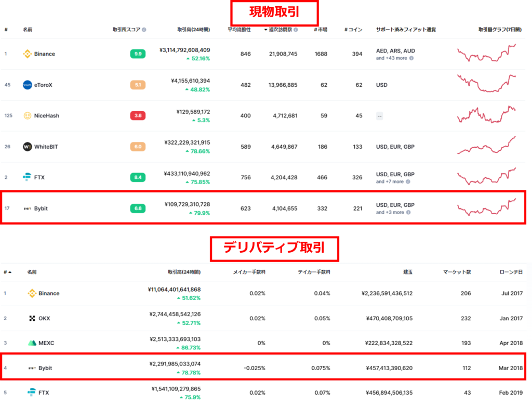
Task: Click NiceHash score badge 3.6
Action: [138, 115]
